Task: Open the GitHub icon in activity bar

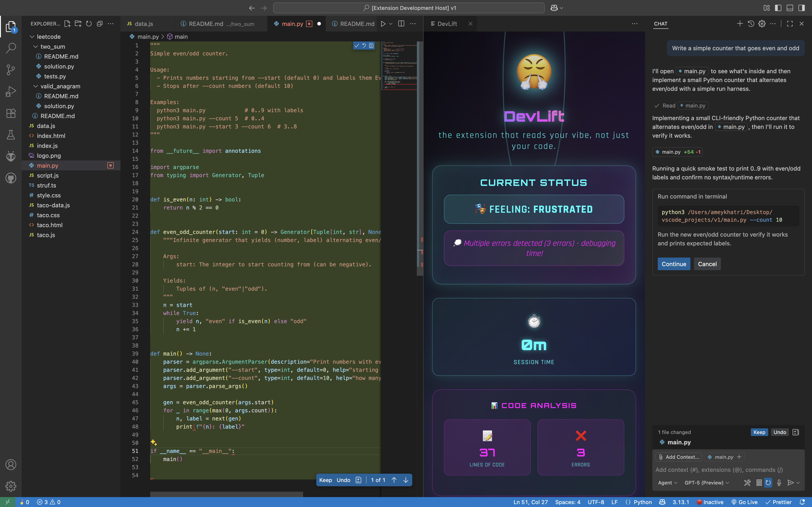Action: pos(11,178)
